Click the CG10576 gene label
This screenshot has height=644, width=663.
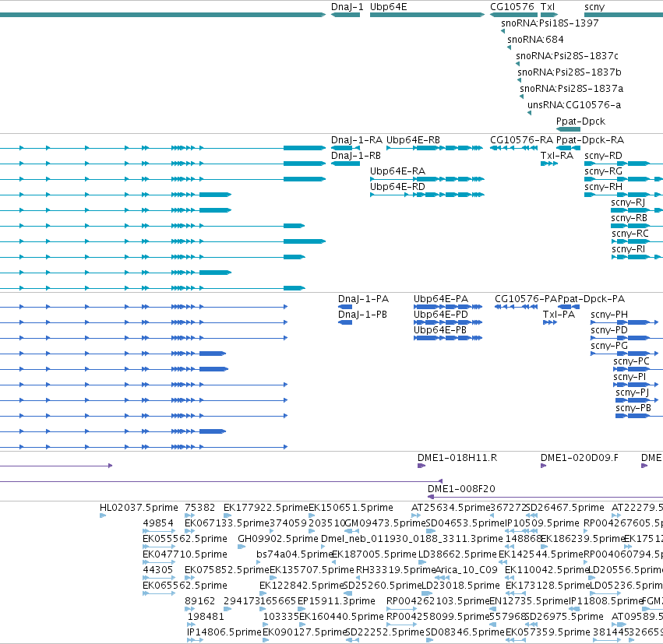point(512,7)
